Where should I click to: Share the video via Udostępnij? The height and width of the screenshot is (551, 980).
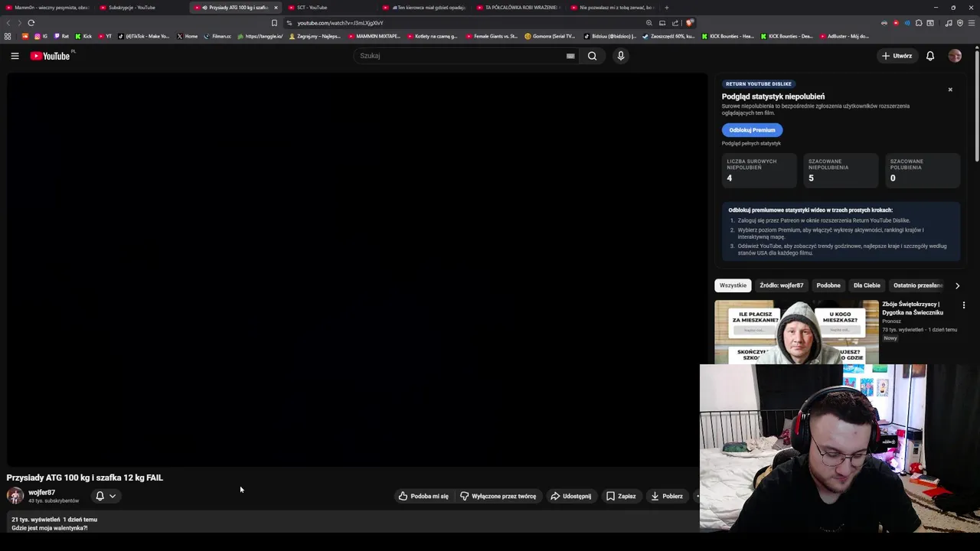pos(571,496)
